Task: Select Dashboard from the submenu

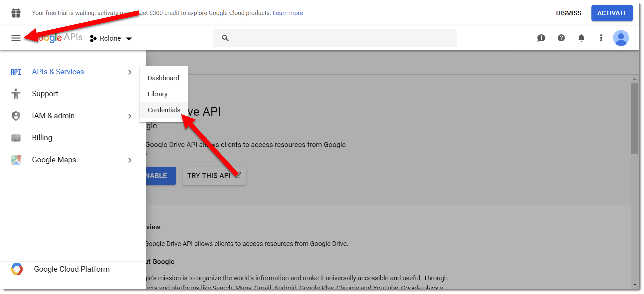Action: [164, 78]
